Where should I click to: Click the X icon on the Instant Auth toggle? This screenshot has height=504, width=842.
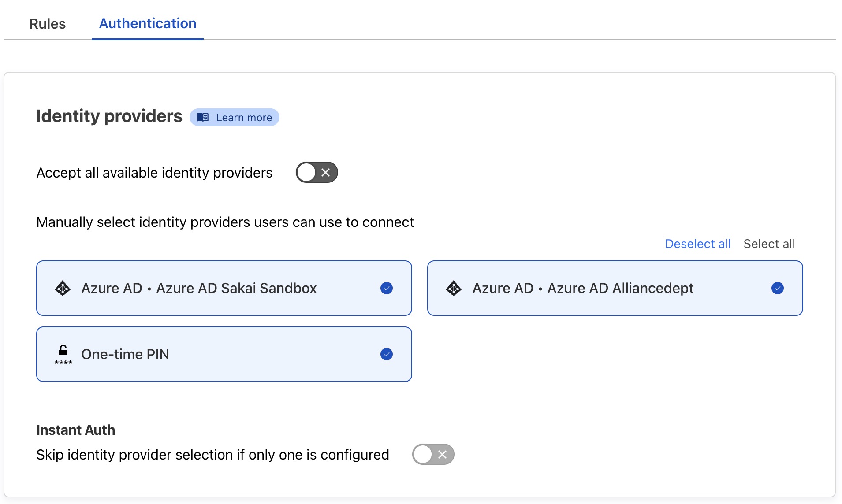pyautogui.click(x=442, y=454)
